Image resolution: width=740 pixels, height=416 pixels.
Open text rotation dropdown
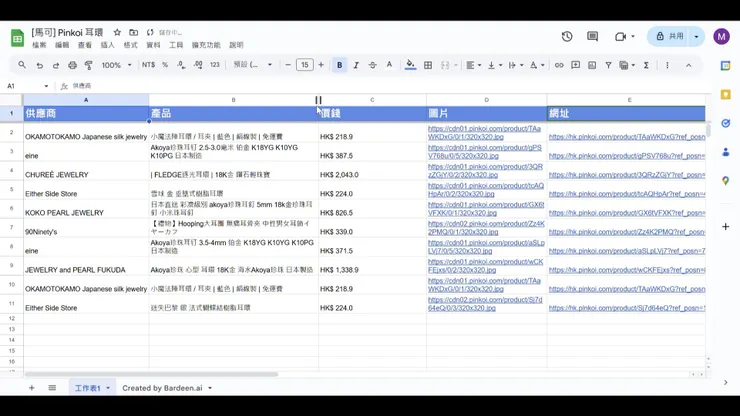pos(537,65)
